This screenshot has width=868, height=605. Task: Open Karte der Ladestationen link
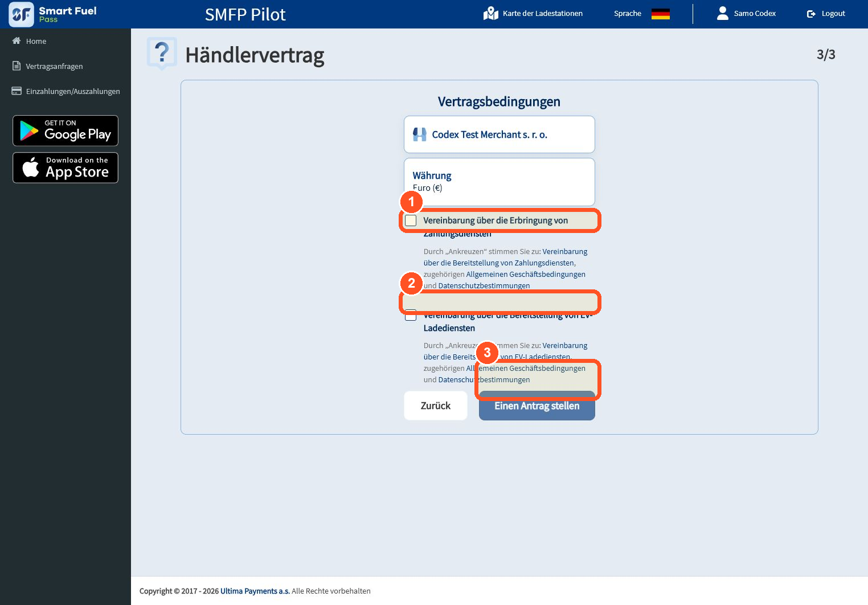(x=542, y=13)
